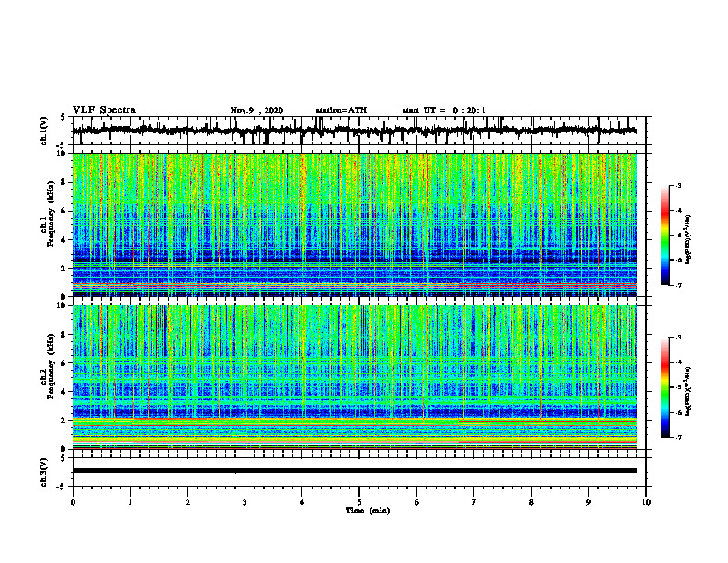Image resolution: width=728 pixels, height=563 pixels.
Task: Click time axis tick label "2"
Action: pos(188,502)
